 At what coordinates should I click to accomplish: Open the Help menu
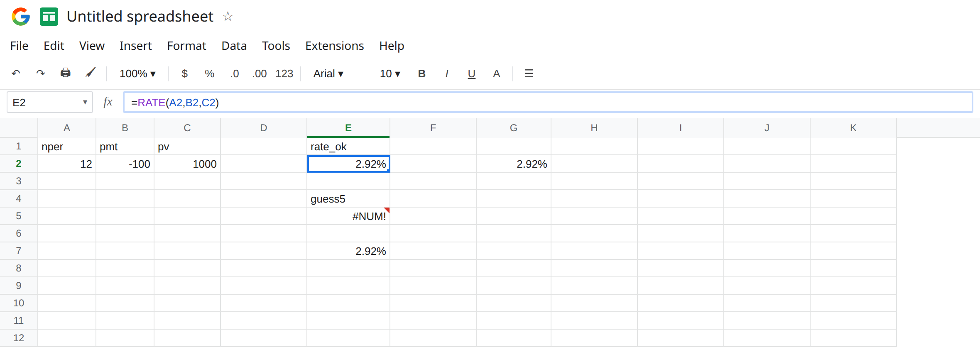(392, 46)
